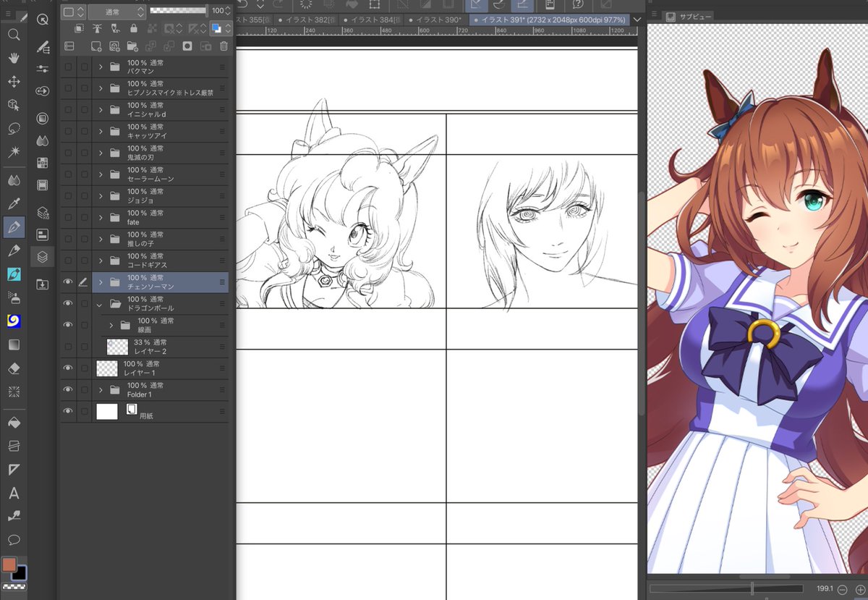The height and width of the screenshot is (600, 868).
Task: Select the cyan Brush tool
Action: (x=14, y=274)
